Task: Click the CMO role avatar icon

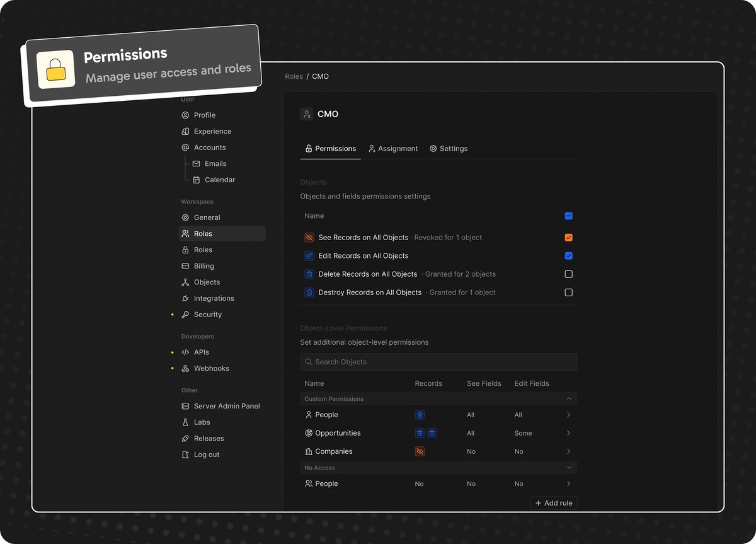Action: tap(307, 114)
